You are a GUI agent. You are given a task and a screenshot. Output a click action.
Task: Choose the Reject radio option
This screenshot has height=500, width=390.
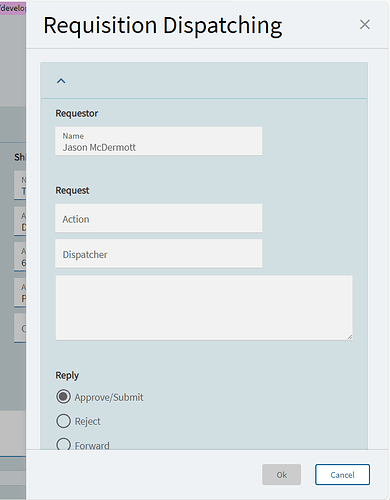63,421
